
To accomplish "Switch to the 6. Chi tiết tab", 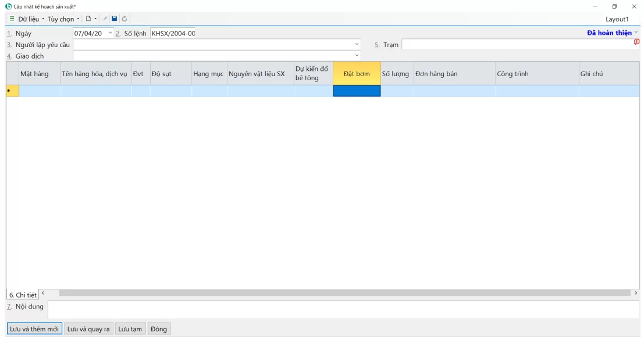I will pyautogui.click(x=23, y=295).
